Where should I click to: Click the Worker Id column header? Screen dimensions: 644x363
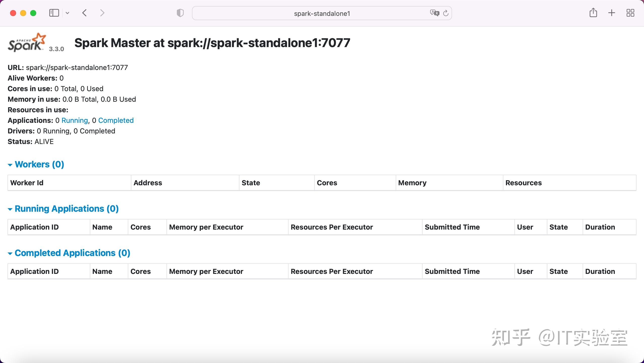click(27, 183)
